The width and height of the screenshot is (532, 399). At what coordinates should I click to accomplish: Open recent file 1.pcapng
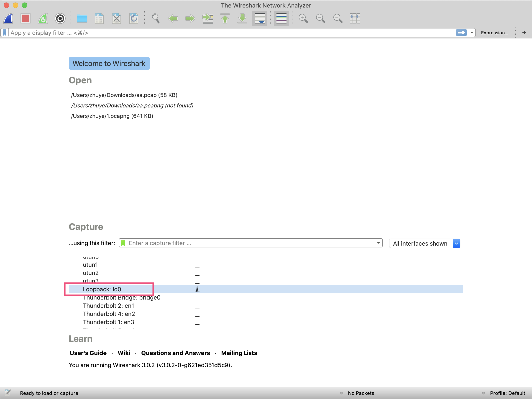point(112,116)
